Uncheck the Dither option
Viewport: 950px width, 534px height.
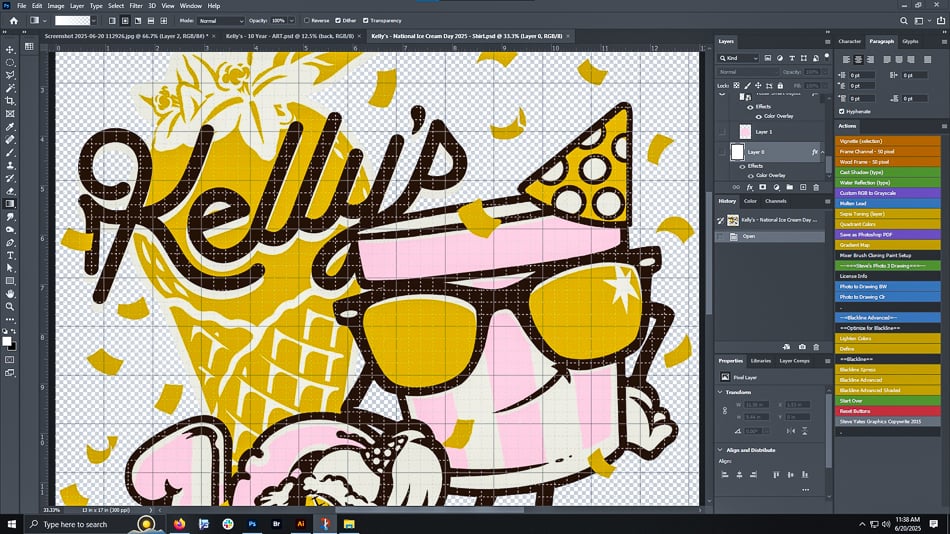click(337, 20)
